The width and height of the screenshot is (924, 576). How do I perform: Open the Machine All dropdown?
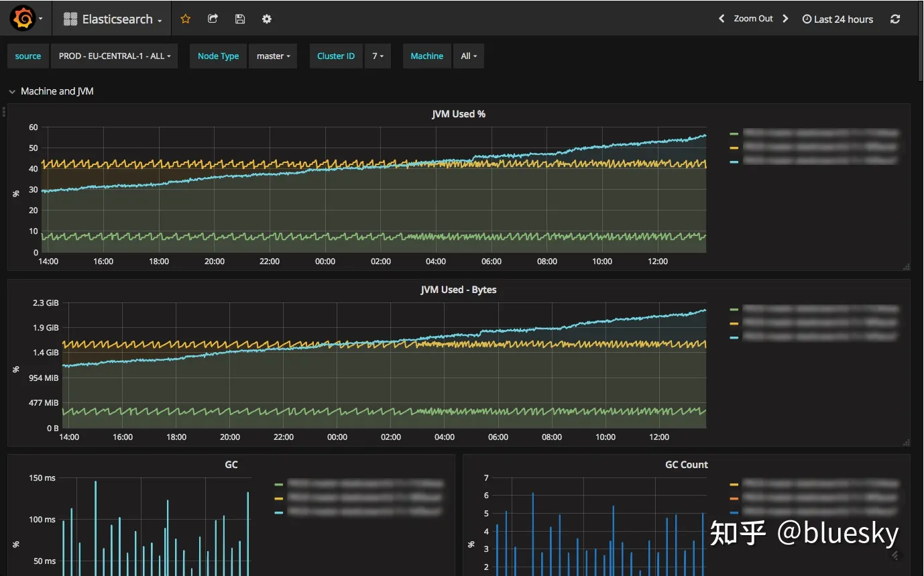(469, 56)
